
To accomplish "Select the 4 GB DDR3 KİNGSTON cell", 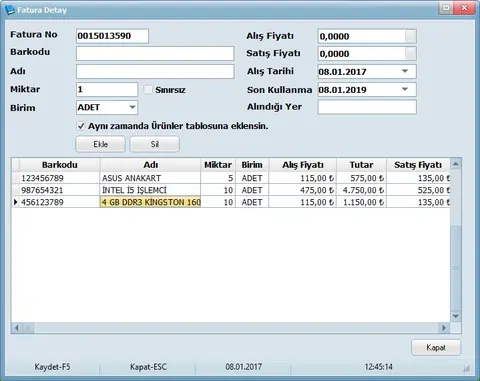I will coord(150,202).
